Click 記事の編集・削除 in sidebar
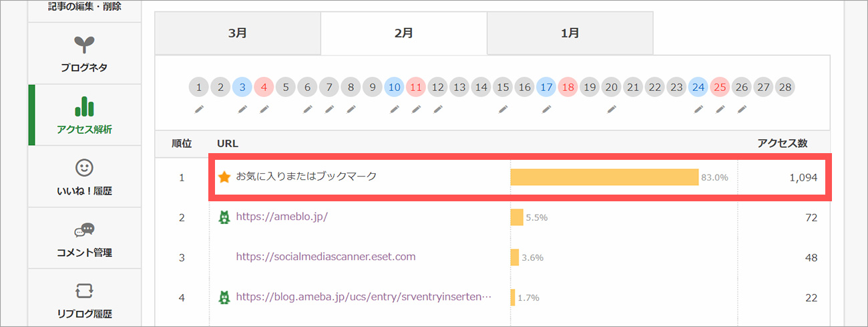The image size is (868, 327). click(x=85, y=7)
